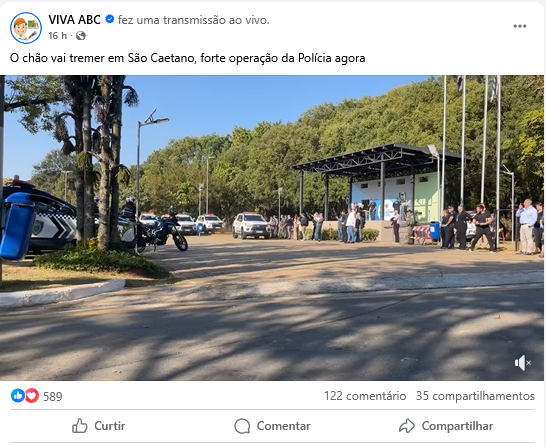
Task: View the 35 compartilhamentos list
Action: click(475, 396)
